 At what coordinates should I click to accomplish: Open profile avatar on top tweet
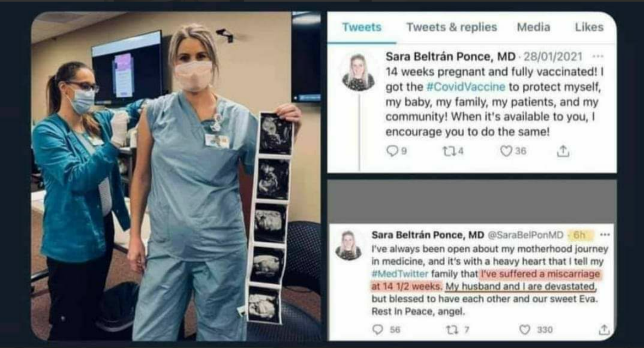tap(358, 72)
